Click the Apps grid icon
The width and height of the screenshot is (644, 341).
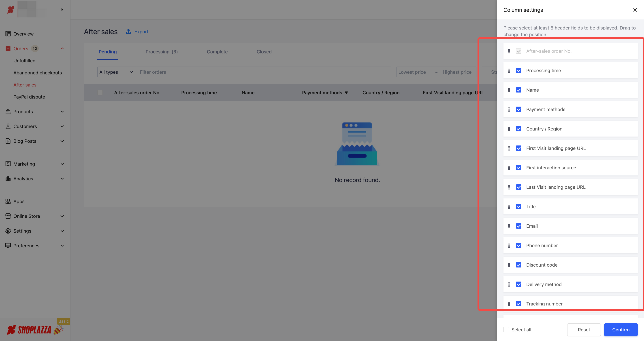[x=8, y=202]
